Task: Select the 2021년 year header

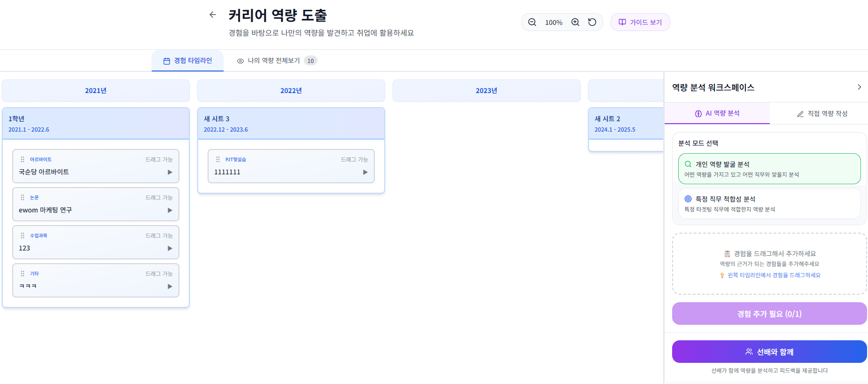Action: 96,90
